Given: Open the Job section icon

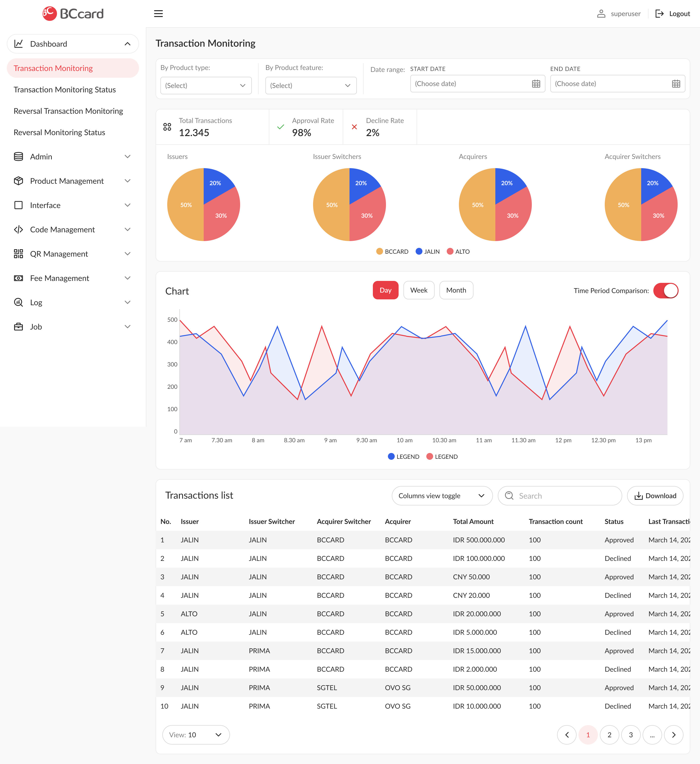Looking at the screenshot, I should click(x=18, y=326).
